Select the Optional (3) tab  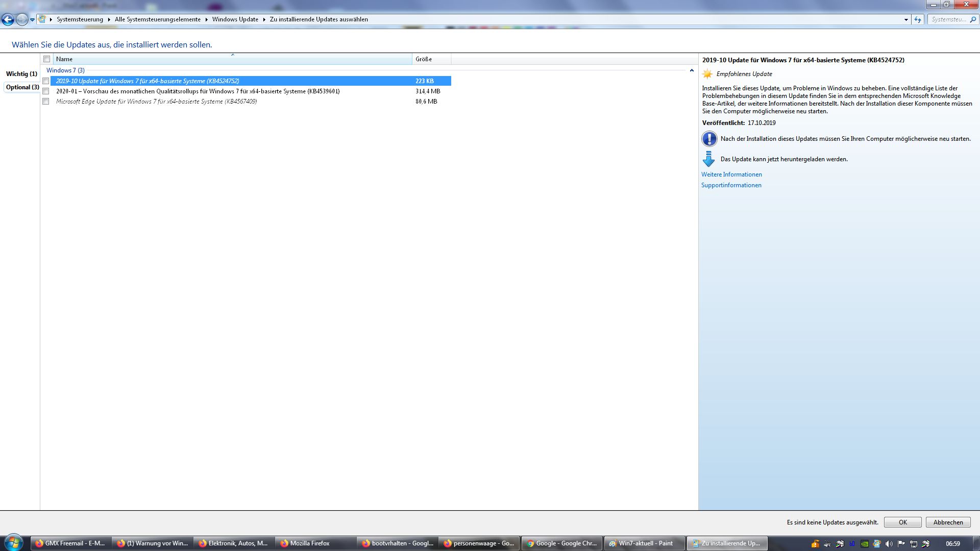click(22, 87)
